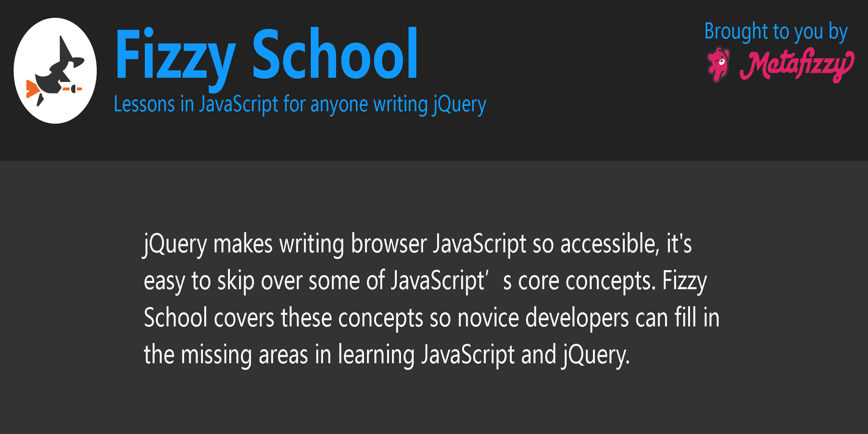Click "jQuery" at the subtitle's end
This screenshot has height=434, width=868.
[460, 104]
